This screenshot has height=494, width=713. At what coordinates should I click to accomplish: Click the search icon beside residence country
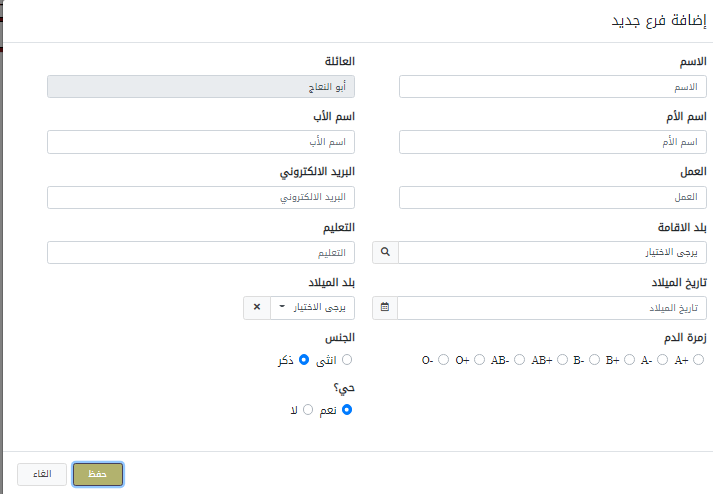386,252
